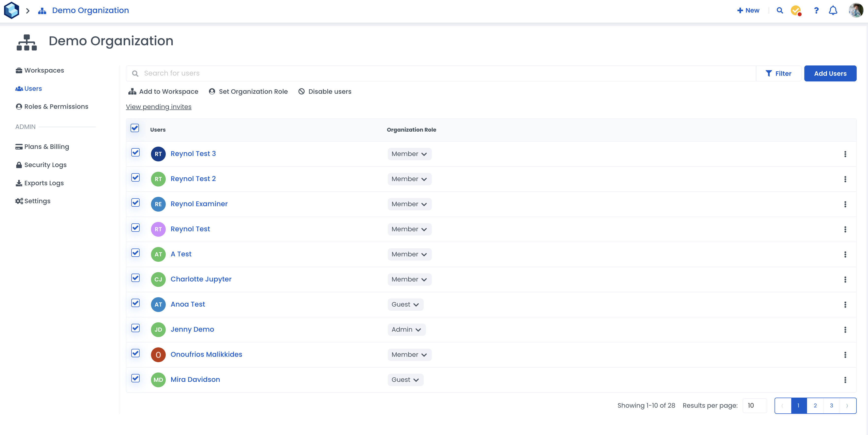Deselect Mira Davidson's row checkbox
The height and width of the screenshot is (435, 868).
click(135, 378)
